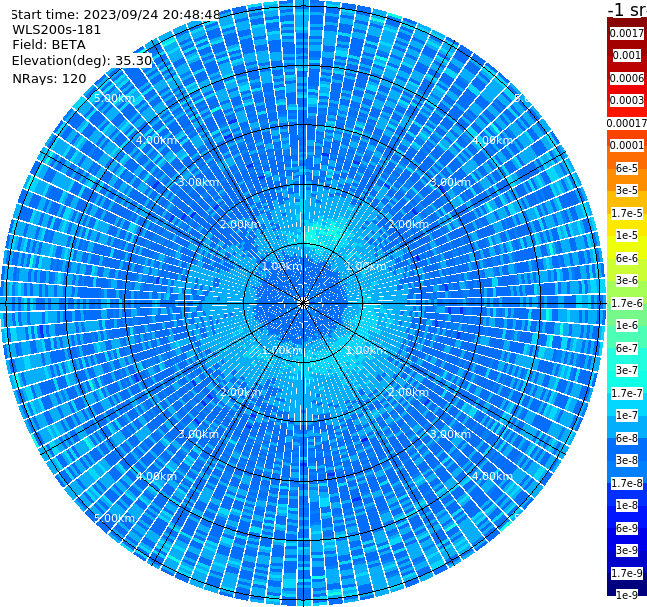Select the 6e-8 colorbar tick label
Image resolution: width=647 pixels, height=607 pixels.
(627, 438)
